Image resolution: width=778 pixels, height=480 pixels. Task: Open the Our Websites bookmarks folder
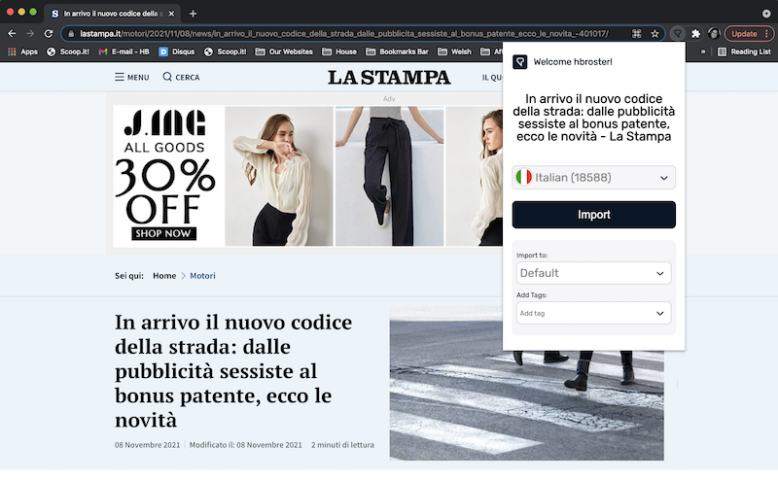point(283,51)
